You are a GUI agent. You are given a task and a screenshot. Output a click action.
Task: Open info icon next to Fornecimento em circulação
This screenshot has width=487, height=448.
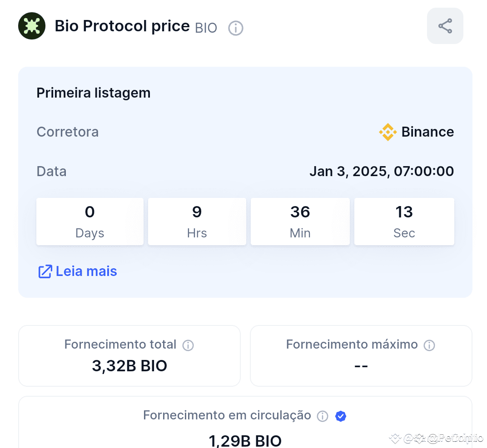pos(323,416)
